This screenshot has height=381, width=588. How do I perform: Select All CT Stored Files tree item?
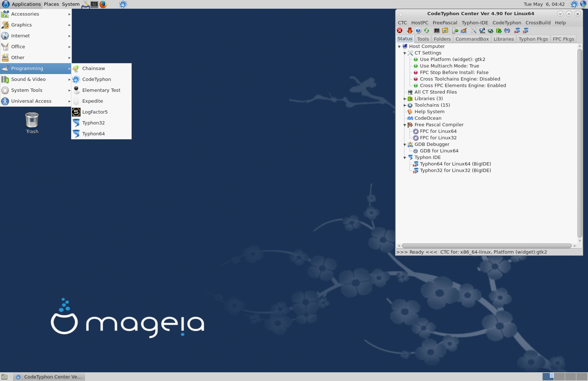coord(436,92)
